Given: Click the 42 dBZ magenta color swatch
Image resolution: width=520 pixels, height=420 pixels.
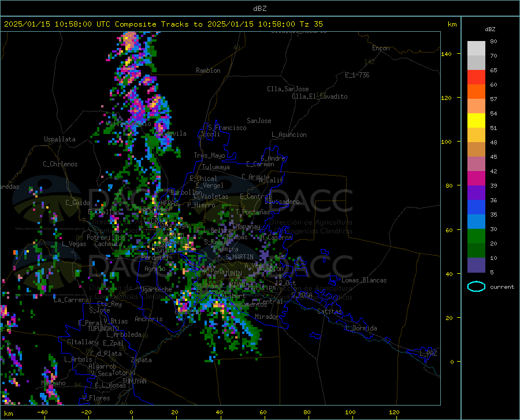Looking at the screenshot, I should click(476, 179).
